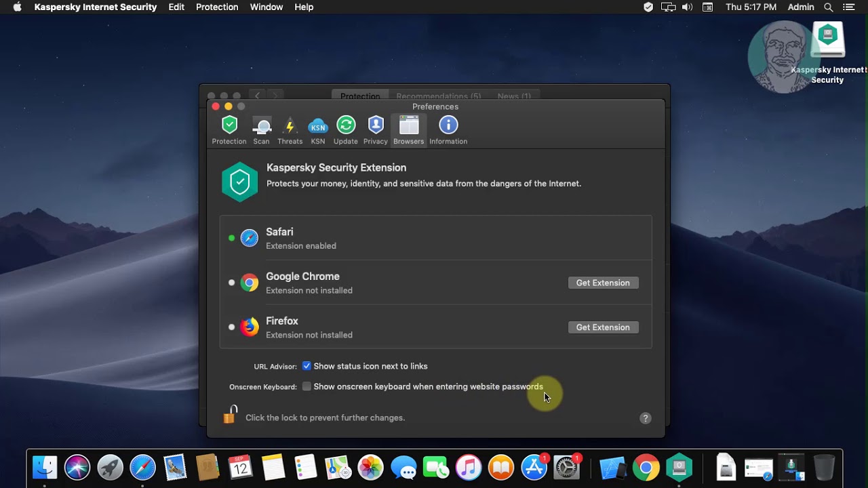Get Extension for Google Chrome
This screenshot has height=488, width=868.
(603, 283)
